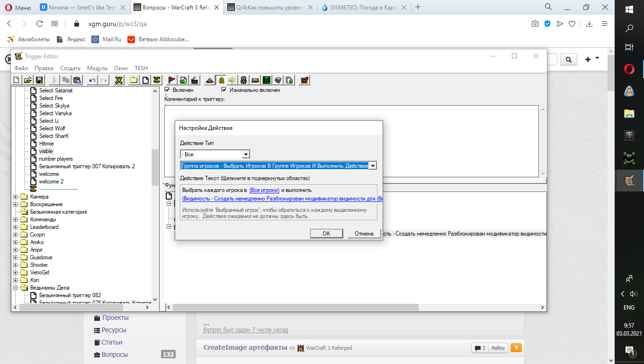
Task: Click the Opera icon in the taskbar
Action: coord(629,70)
